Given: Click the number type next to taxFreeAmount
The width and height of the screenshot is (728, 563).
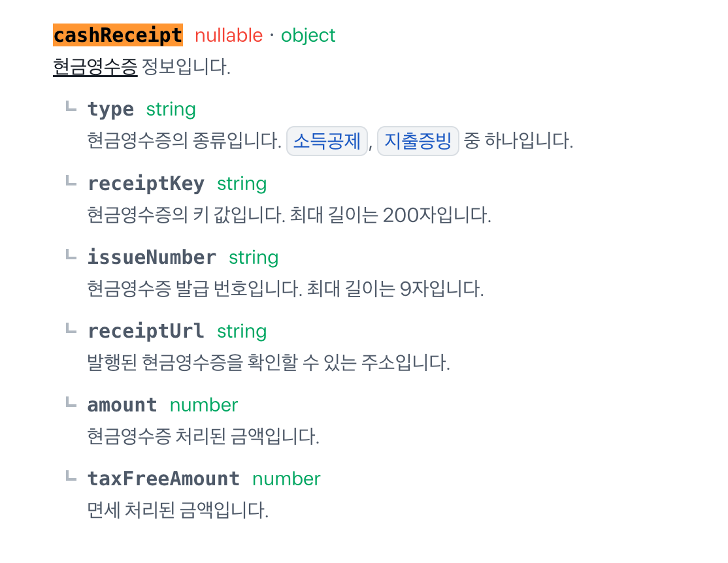Looking at the screenshot, I should pyautogui.click(x=286, y=479).
